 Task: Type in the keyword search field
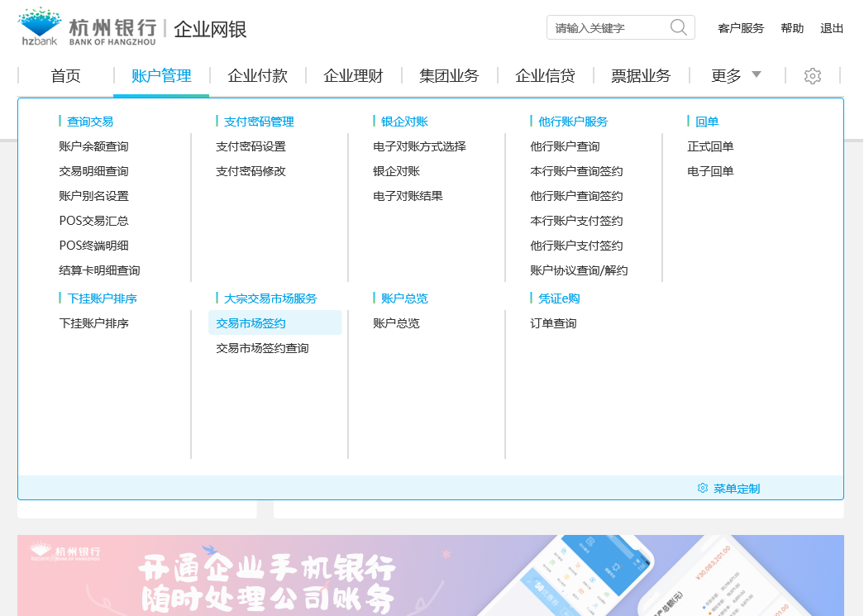pos(608,28)
